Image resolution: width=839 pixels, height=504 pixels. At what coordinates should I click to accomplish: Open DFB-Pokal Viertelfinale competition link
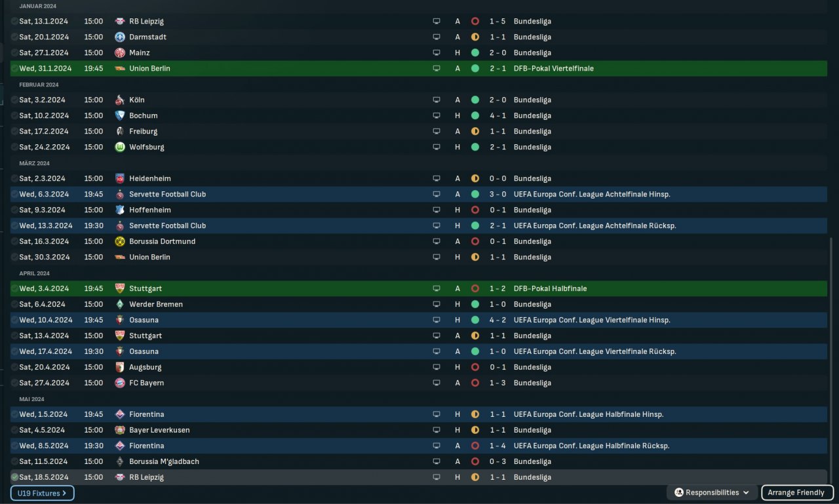pos(553,68)
